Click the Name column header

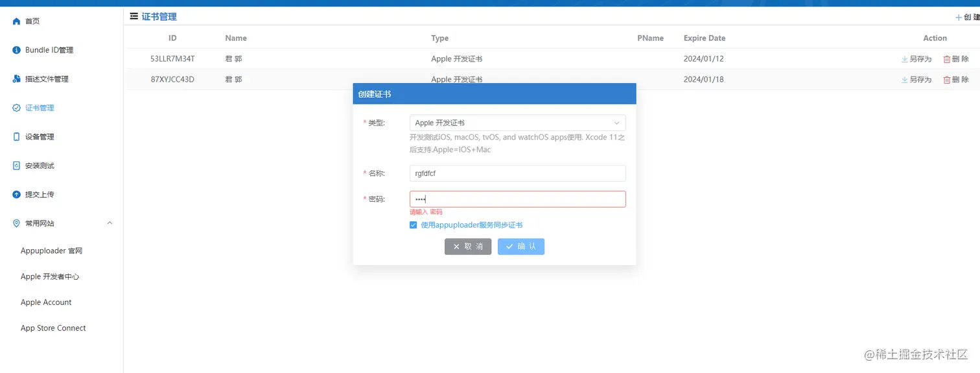pyautogui.click(x=236, y=38)
